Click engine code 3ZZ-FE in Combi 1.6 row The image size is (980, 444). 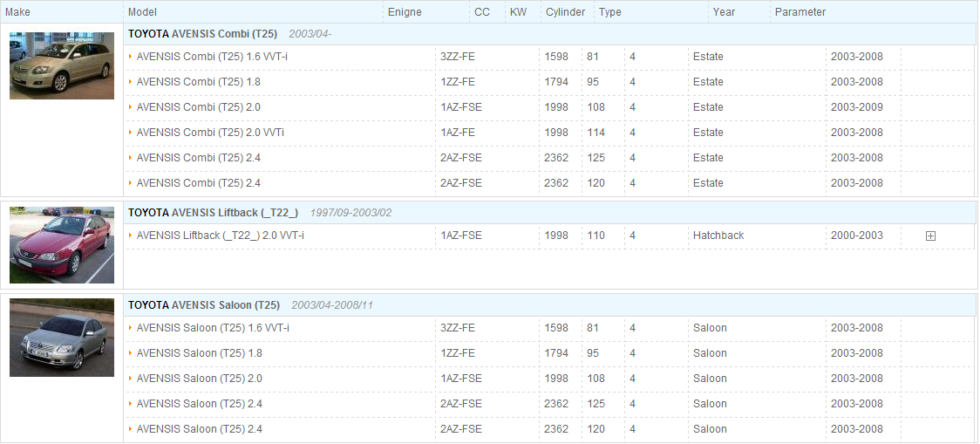(x=458, y=57)
